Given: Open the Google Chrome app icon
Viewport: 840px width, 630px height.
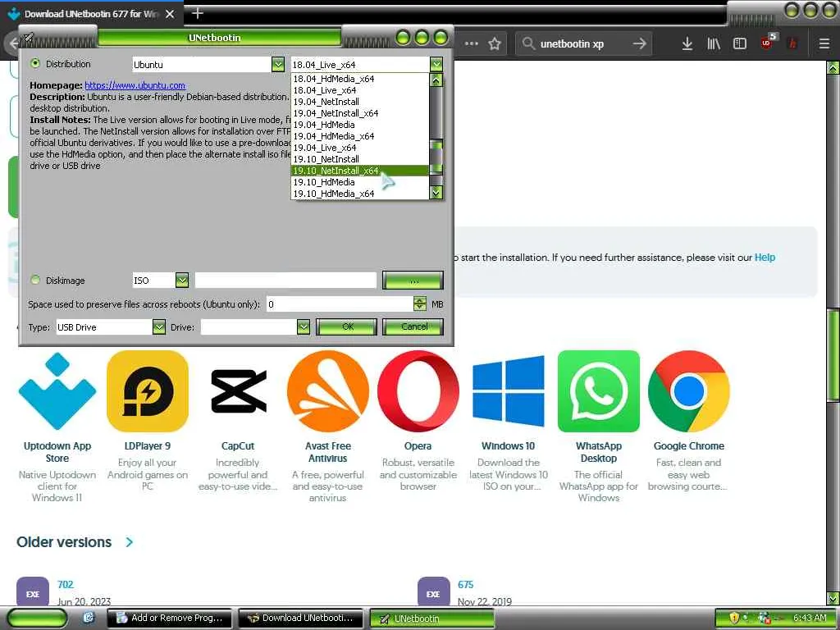Looking at the screenshot, I should 689,391.
